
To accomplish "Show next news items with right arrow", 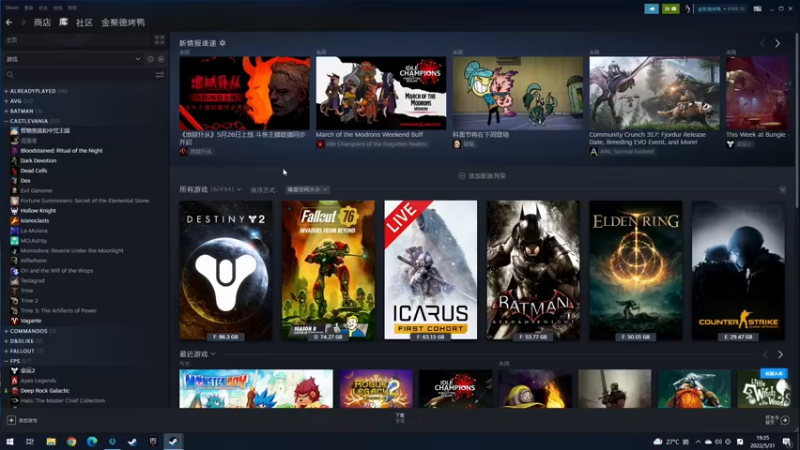I will 778,43.
